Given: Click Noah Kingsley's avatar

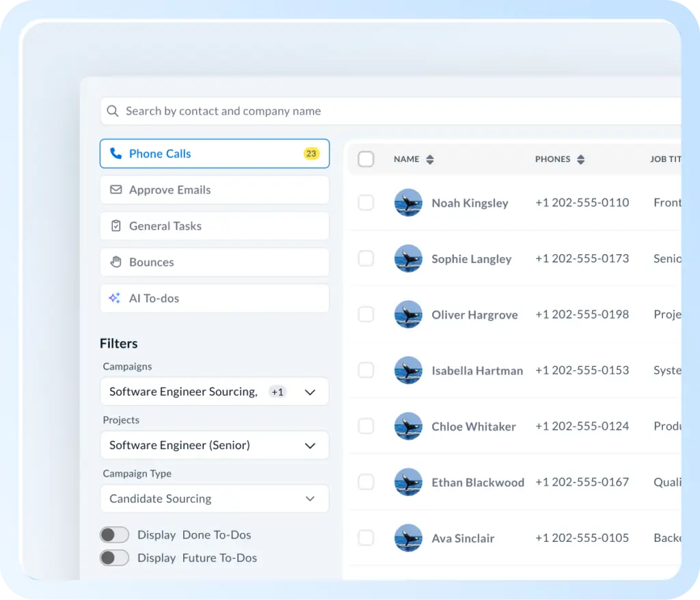Looking at the screenshot, I should [x=408, y=203].
